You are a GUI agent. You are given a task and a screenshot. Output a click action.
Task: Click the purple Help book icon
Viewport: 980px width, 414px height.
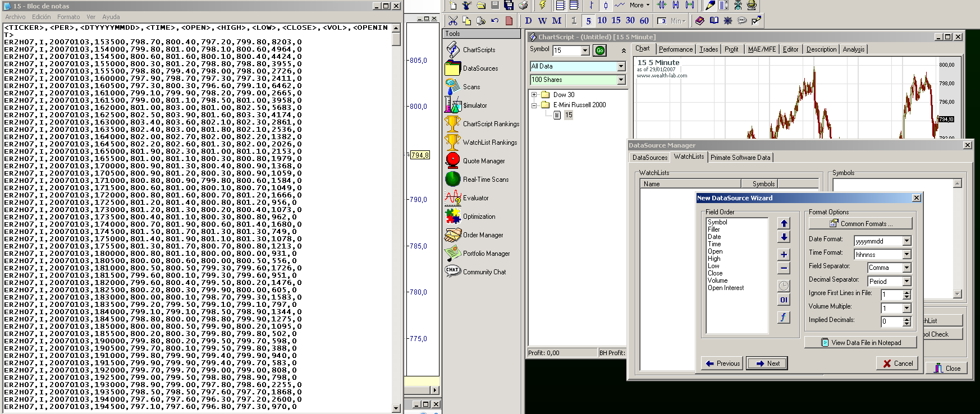coord(699,21)
